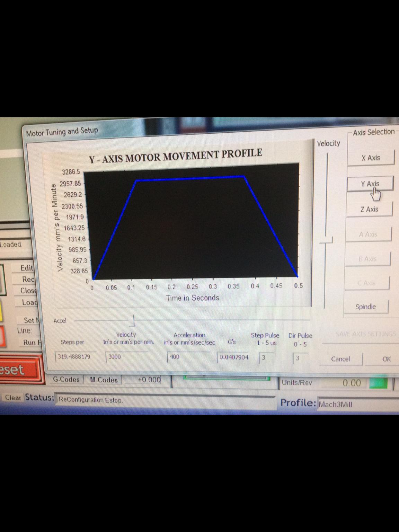Switch to Z Axis motor tuning
The image size is (399, 532).
click(369, 209)
